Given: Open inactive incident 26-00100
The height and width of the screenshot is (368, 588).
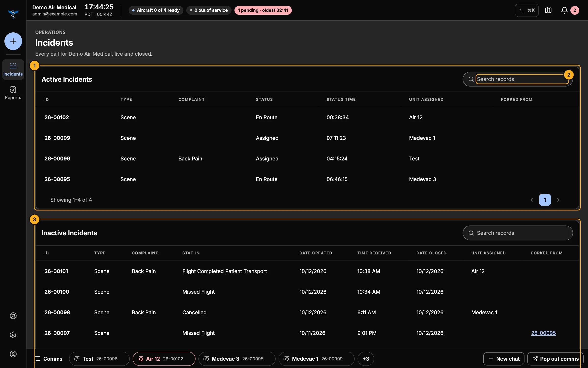Looking at the screenshot, I should (x=307, y=292).
